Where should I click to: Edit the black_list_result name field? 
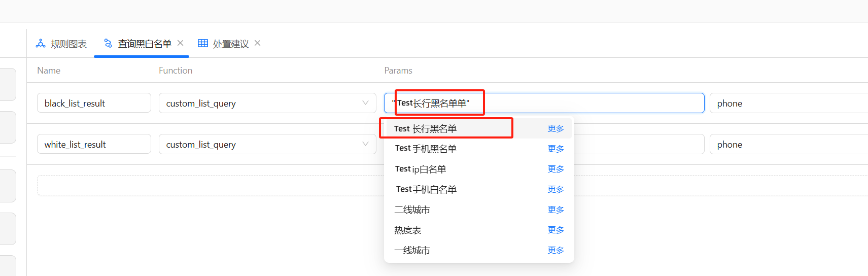[94, 103]
